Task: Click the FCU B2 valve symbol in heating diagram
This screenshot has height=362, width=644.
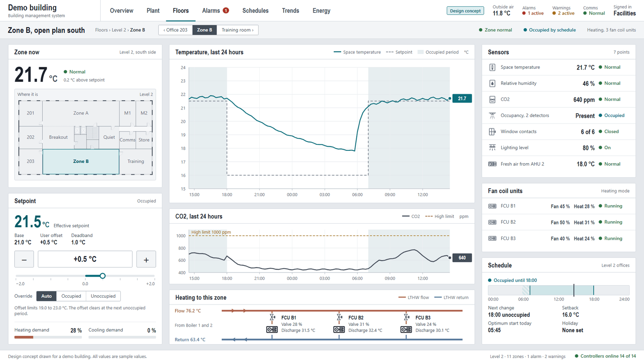Action: point(339,317)
